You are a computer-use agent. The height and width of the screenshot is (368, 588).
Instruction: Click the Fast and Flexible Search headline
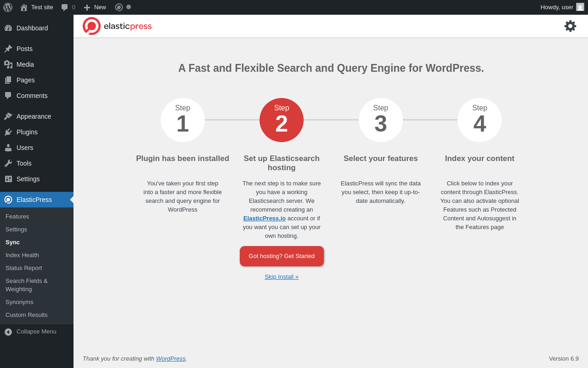pos(331,68)
